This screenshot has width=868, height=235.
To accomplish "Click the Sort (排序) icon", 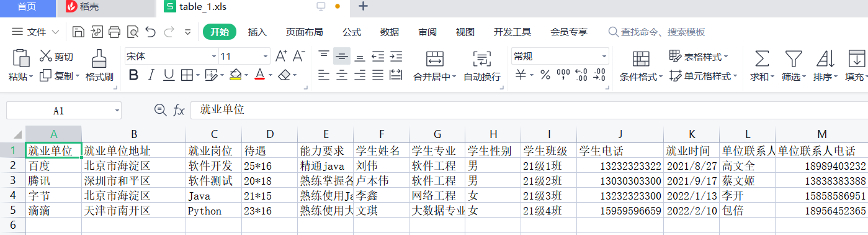I will coord(825,59).
